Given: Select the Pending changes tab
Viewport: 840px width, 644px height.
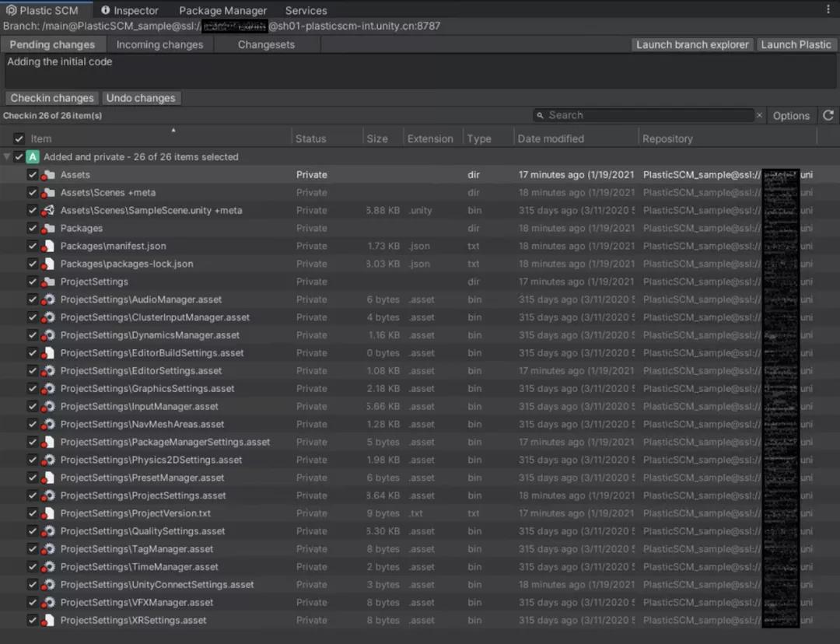Looking at the screenshot, I should click(52, 44).
